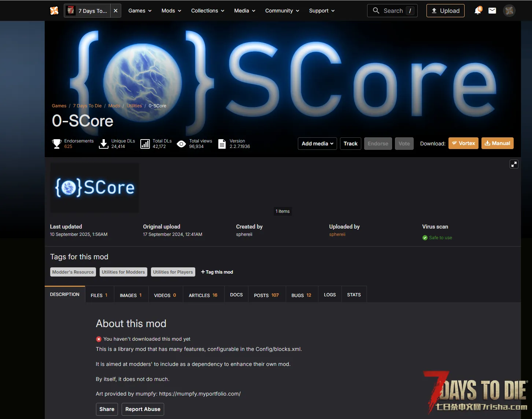Click the spherell uploader link
Image resolution: width=532 pixels, height=419 pixels.
point(337,234)
